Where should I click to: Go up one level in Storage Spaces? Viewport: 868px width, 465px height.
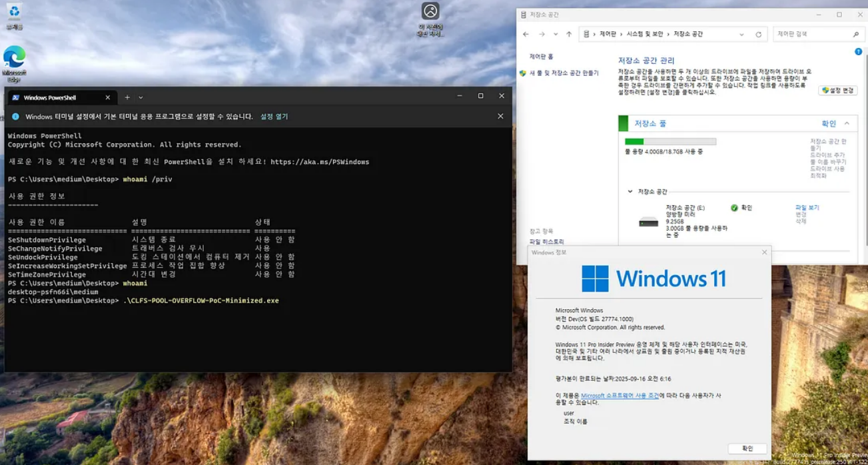(569, 34)
